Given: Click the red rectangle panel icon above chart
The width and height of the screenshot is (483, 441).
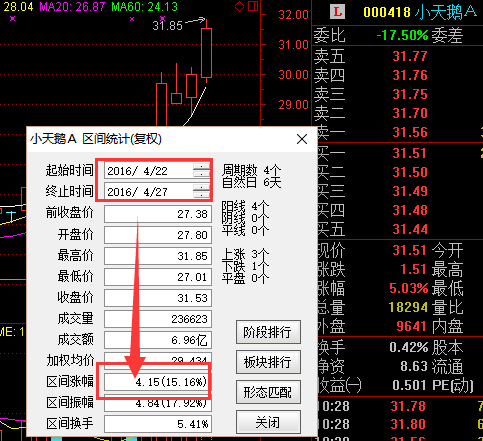Looking at the screenshot, I should point(253,6).
